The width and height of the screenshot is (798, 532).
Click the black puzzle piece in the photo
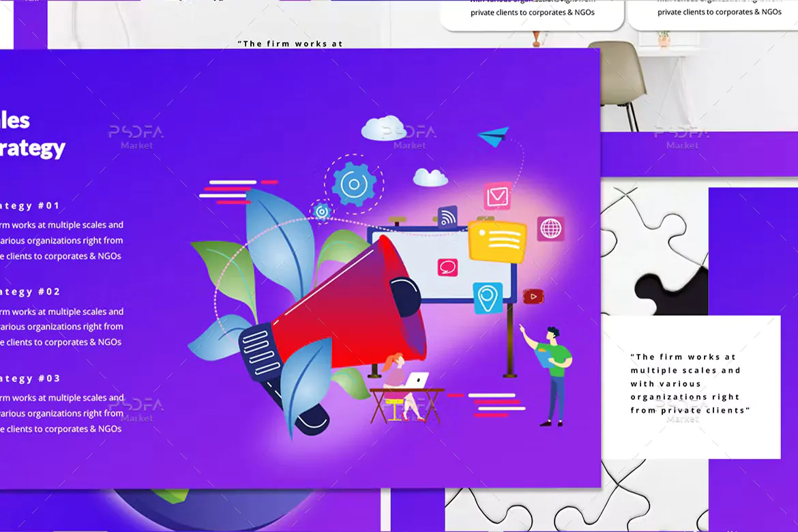670,291
